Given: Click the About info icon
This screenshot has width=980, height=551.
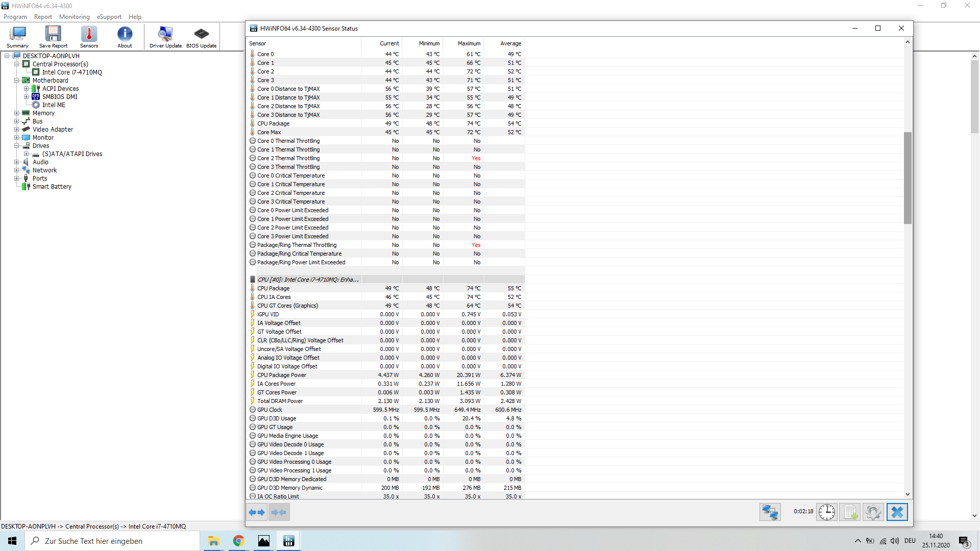Looking at the screenshot, I should (125, 37).
